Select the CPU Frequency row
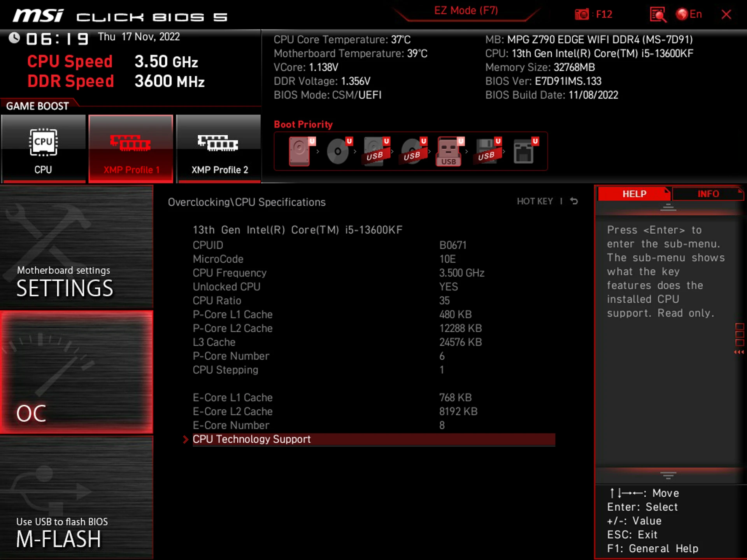This screenshot has height=560, width=747. pyautogui.click(x=373, y=273)
